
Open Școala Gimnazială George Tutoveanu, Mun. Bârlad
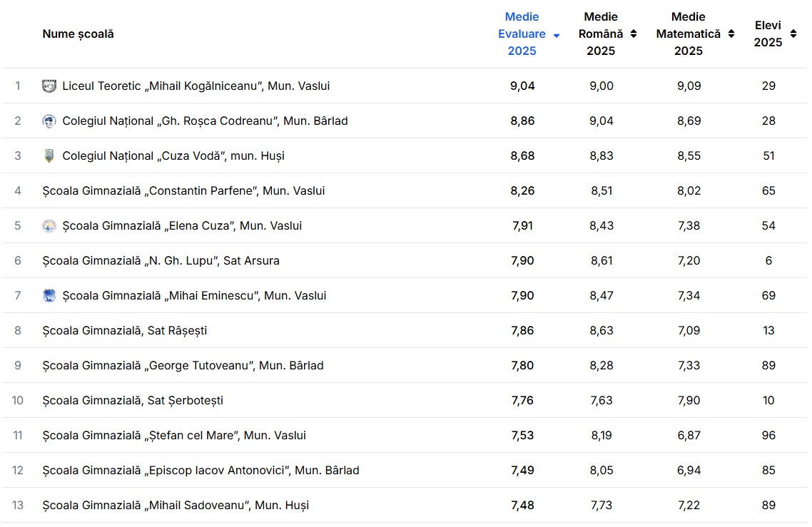click(x=183, y=366)
